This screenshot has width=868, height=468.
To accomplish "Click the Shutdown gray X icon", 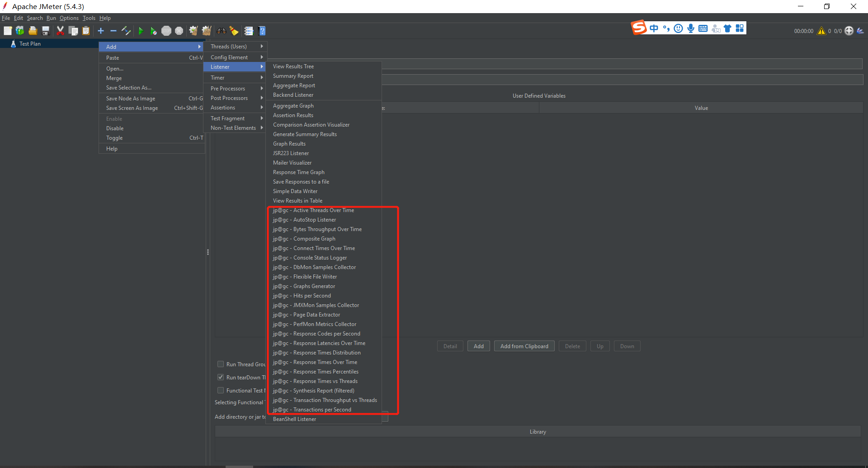I will pyautogui.click(x=179, y=31).
